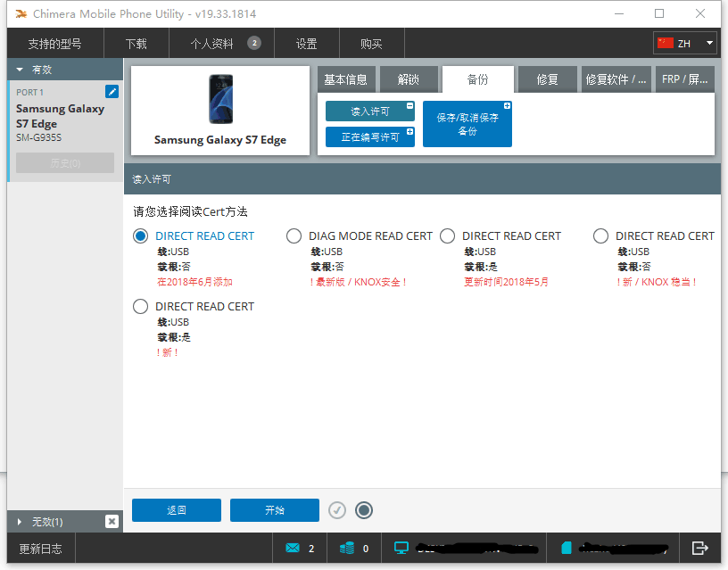Select the DIRECT READ CERT radio marked !新!
Image resolution: width=728 pixels, height=570 pixels.
[140, 306]
